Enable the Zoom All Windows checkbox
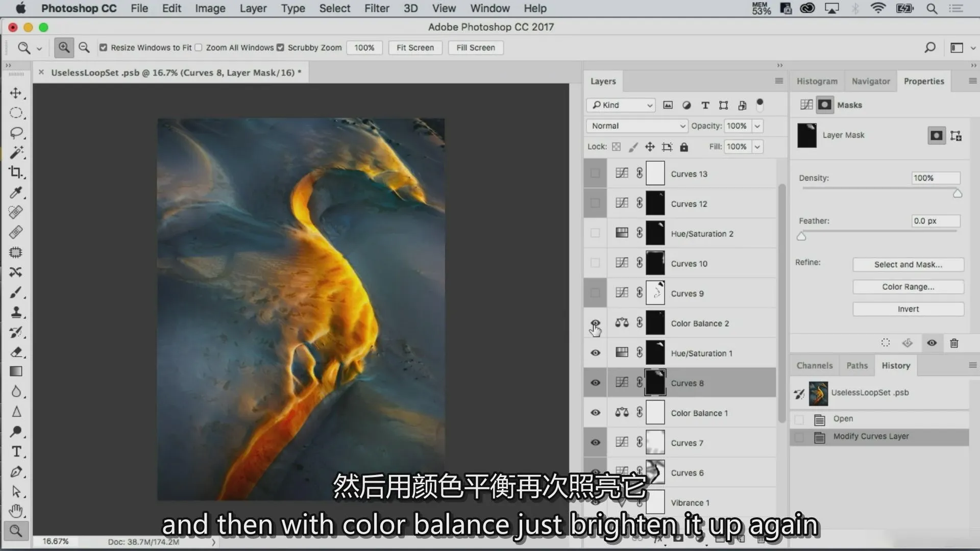The width and height of the screenshot is (980, 551). click(199, 47)
